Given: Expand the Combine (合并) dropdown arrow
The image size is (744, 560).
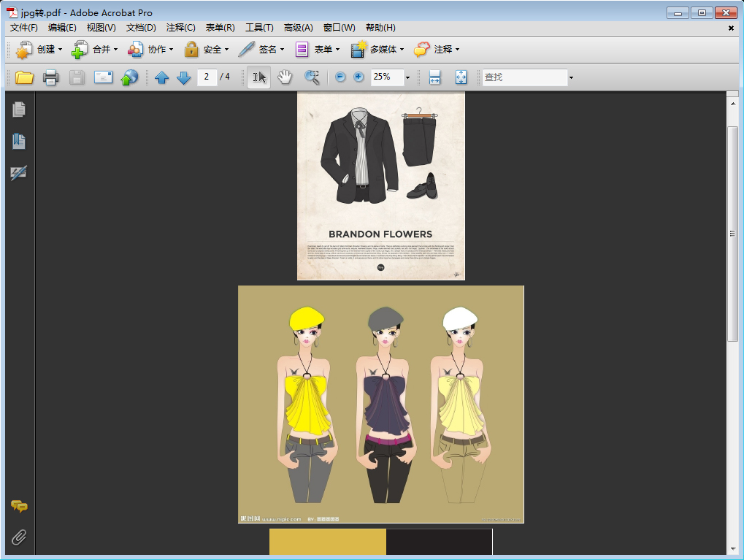Looking at the screenshot, I should [116, 50].
